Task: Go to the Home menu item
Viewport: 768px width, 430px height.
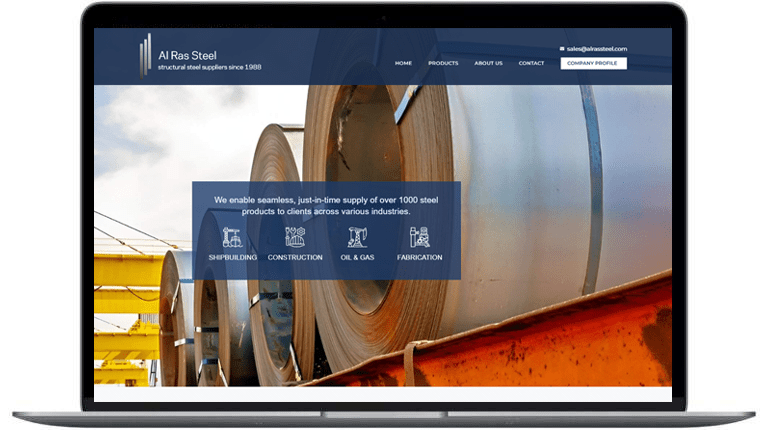Action: [x=403, y=63]
